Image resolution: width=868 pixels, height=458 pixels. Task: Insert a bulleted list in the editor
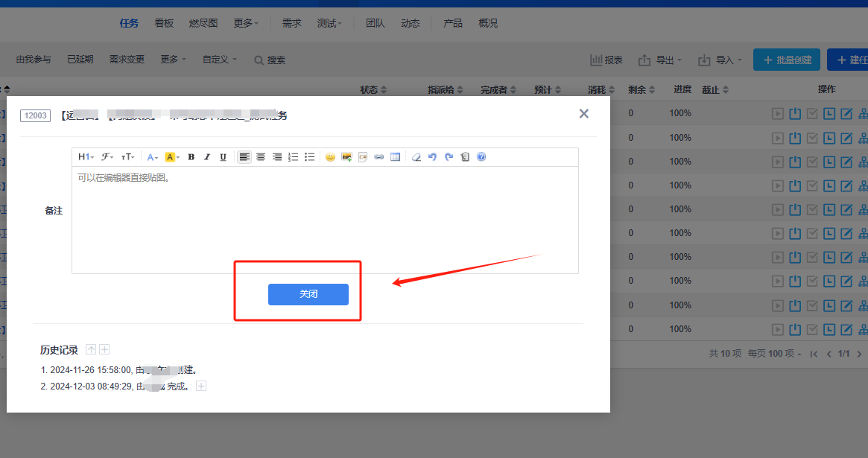click(309, 157)
